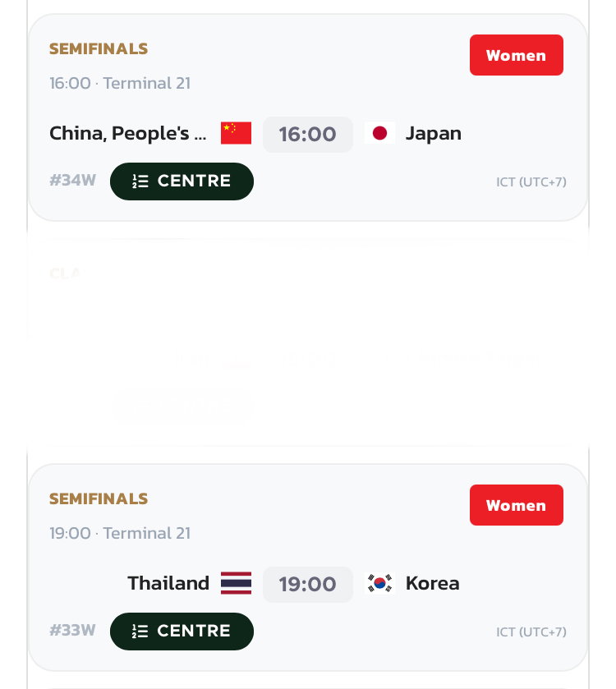Image resolution: width=616 pixels, height=689 pixels.
Task: Click the Thailand flag icon
Action: point(236,583)
